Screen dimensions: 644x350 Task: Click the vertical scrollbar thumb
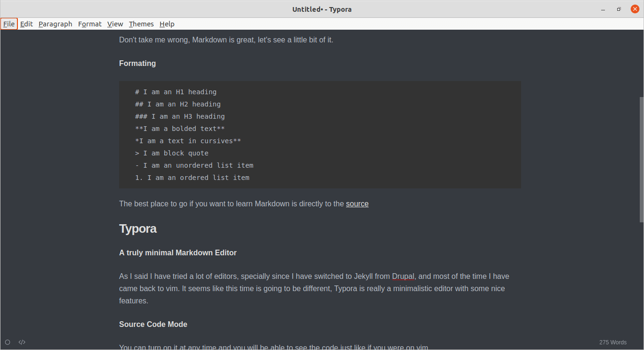(641, 159)
